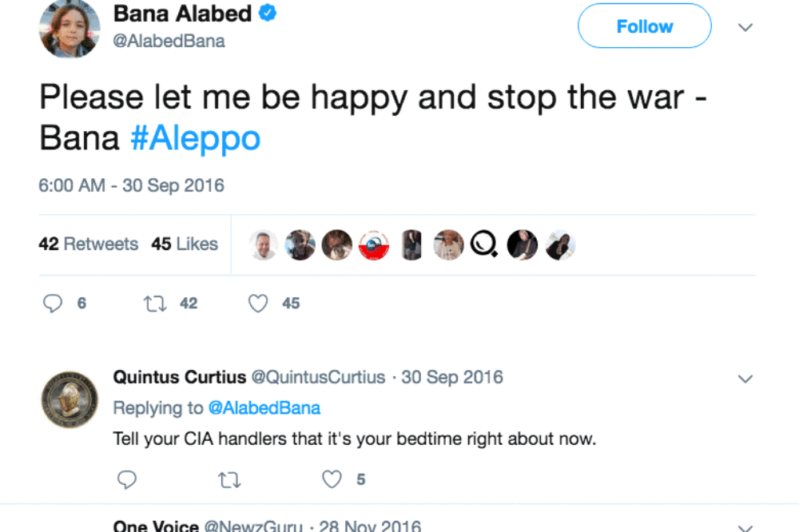The image size is (799, 532).
Task: Reply to the main #Aleppo tweet
Action: [53, 304]
